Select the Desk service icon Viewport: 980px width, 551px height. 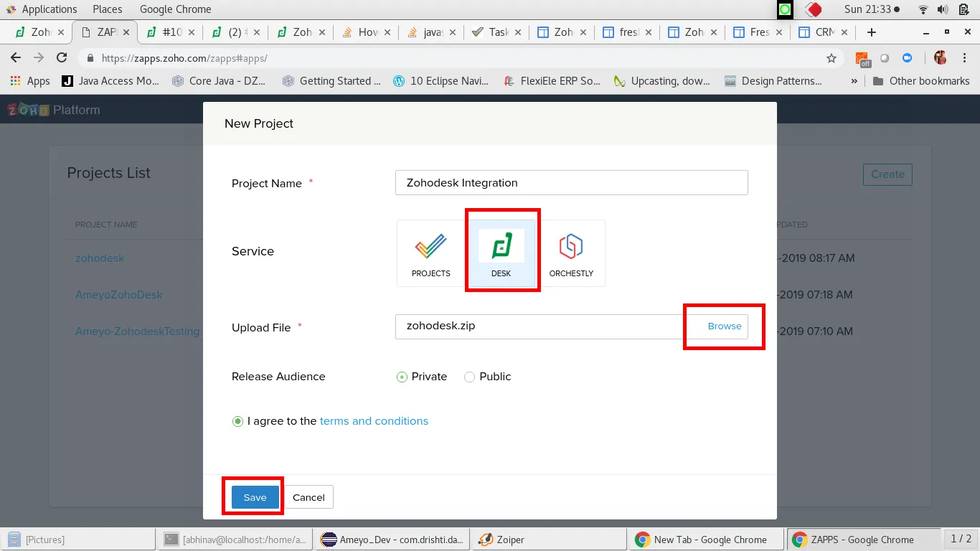501,253
